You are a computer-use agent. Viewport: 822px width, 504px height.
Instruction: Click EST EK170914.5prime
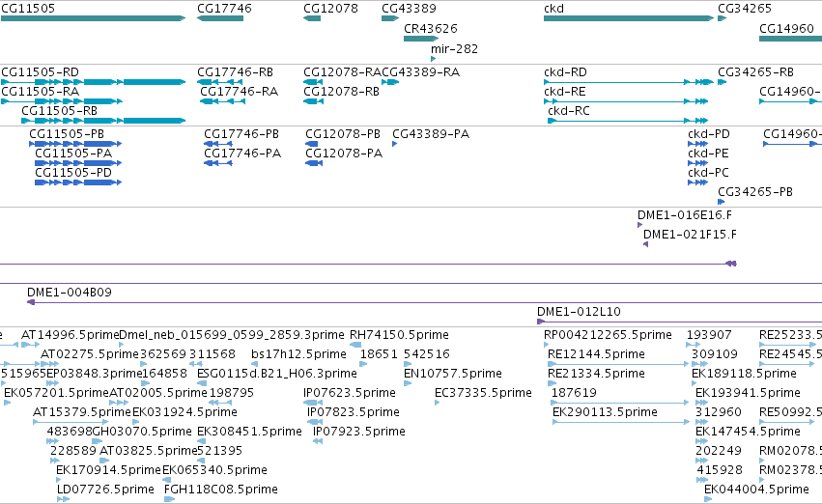[61, 480]
